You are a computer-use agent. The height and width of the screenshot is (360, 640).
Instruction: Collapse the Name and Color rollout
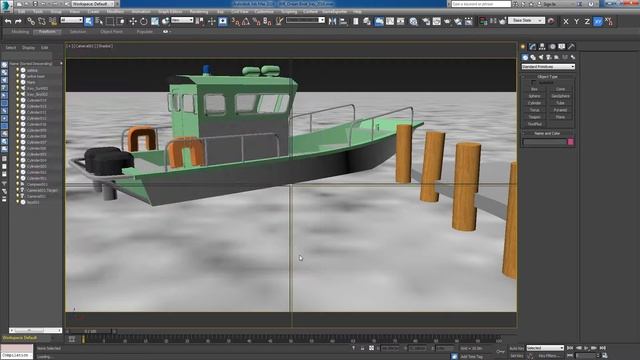[547, 133]
